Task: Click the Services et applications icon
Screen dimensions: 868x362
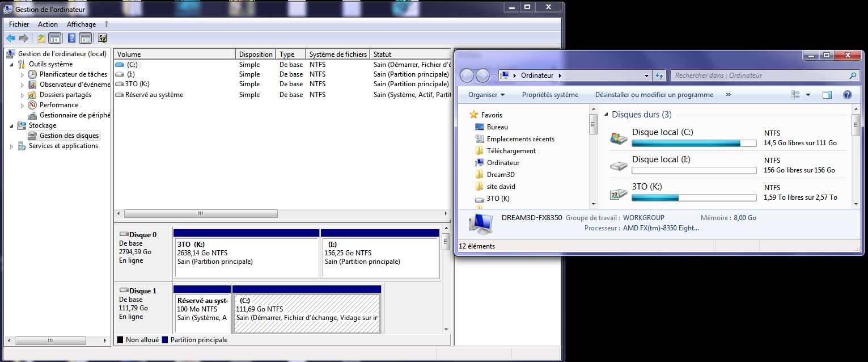Action: point(22,146)
